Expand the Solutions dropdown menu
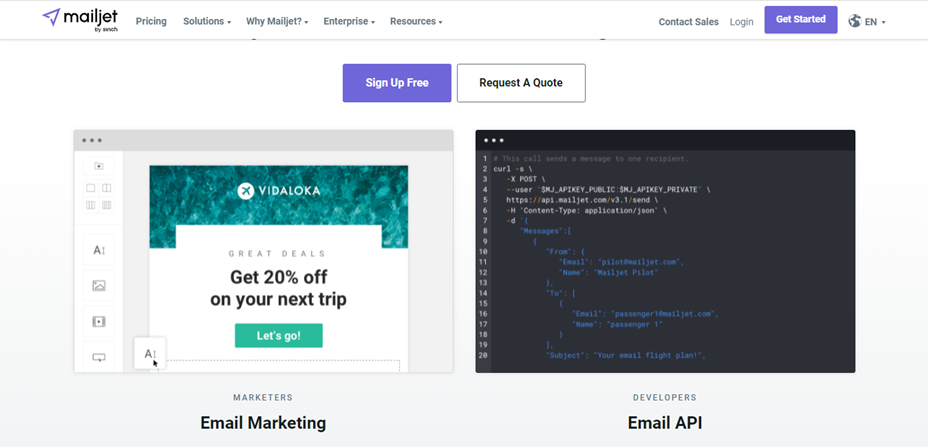 click(207, 21)
